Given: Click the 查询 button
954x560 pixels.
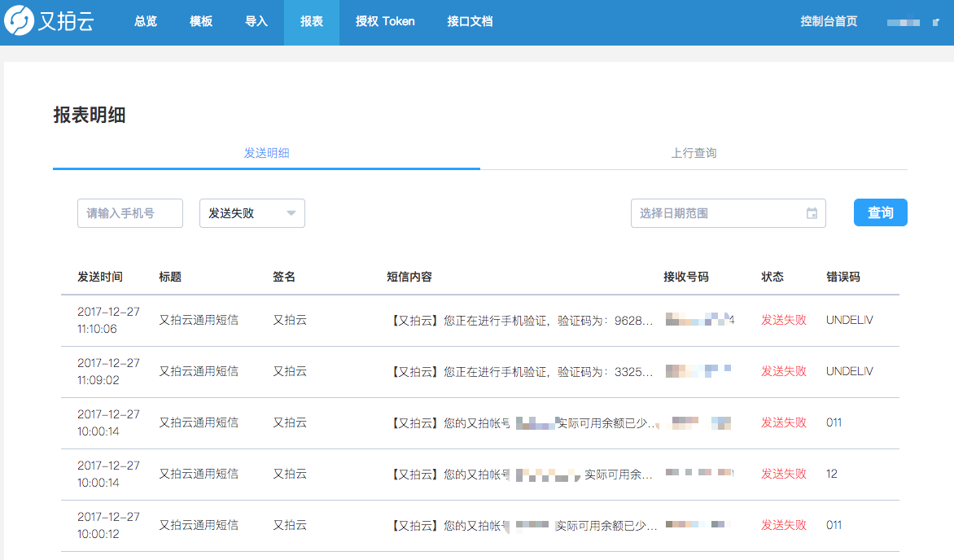Looking at the screenshot, I should pos(881,212).
